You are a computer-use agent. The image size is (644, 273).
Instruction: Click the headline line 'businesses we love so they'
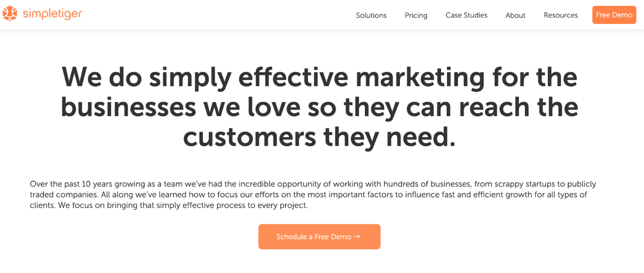pyautogui.click(x=230, y=107)
